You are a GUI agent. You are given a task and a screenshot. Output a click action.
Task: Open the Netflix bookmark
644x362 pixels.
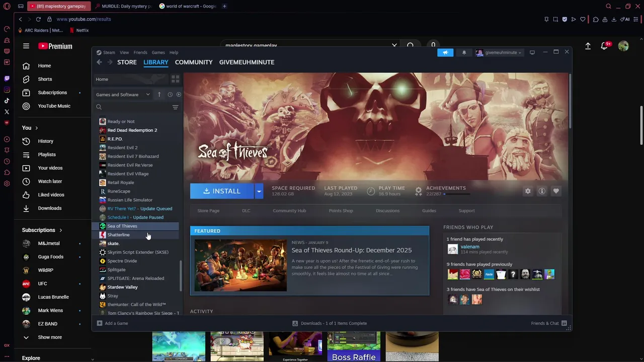pyautogui.click(x=79, y=31)
